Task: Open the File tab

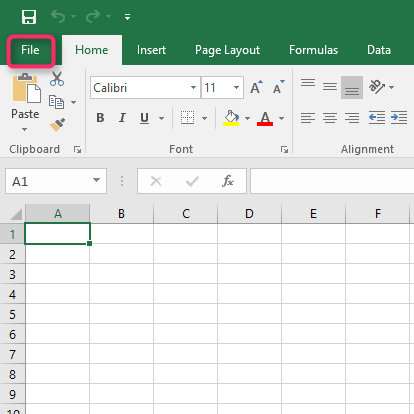Action: [30, 50]
